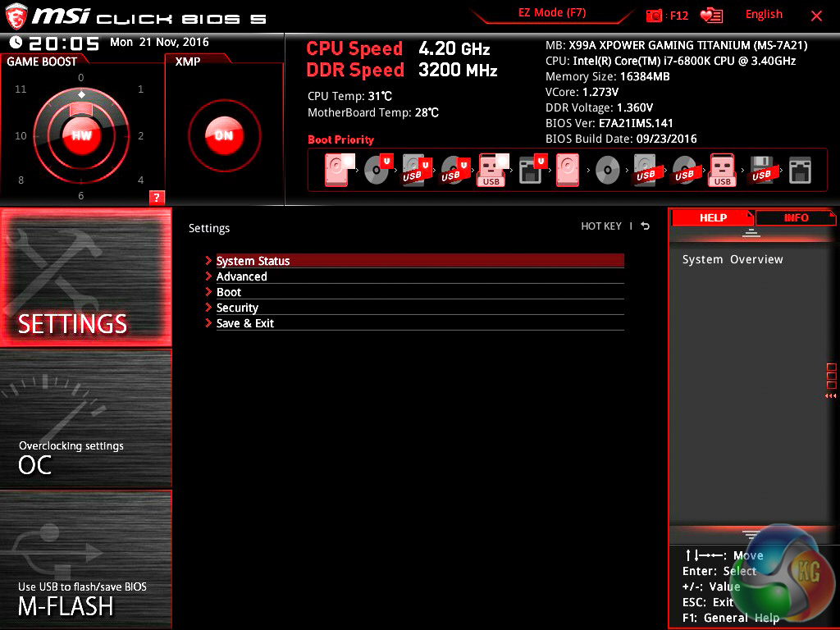840x630 pixels.
Task: Select the optical disc boot icon with U badge
Action: tap(378, 170)
